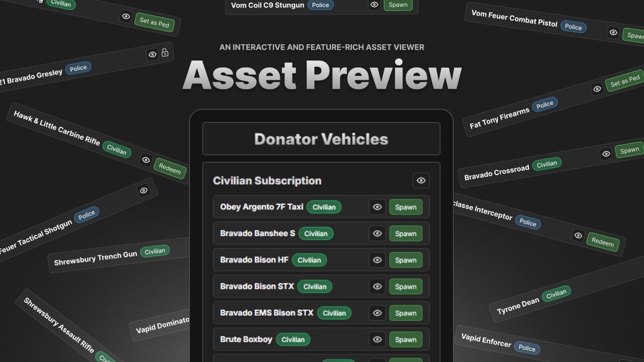
Task: Click Police tag on Vom Feuer Combat Pistol
Action: 573,27
